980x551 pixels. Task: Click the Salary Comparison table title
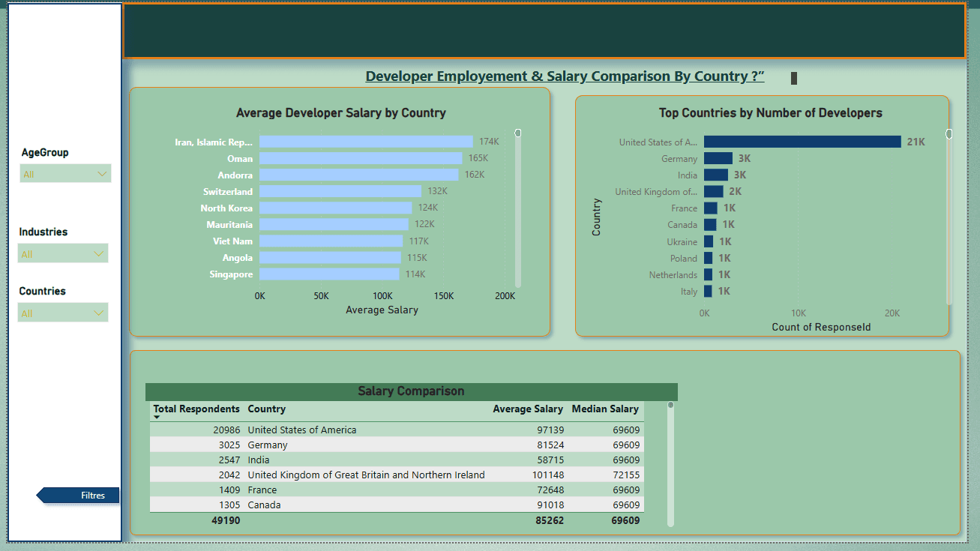pyautogui.click(x=411, y=391)
